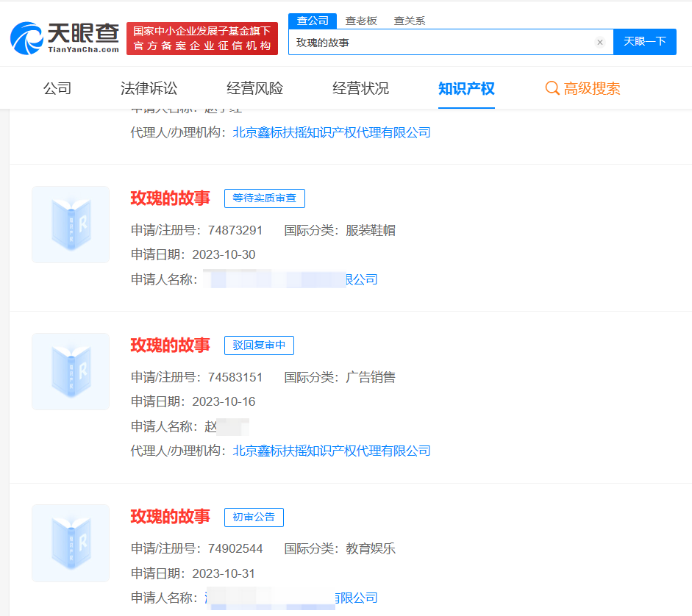Click the 天眼一下 search button

coord(645,42)
